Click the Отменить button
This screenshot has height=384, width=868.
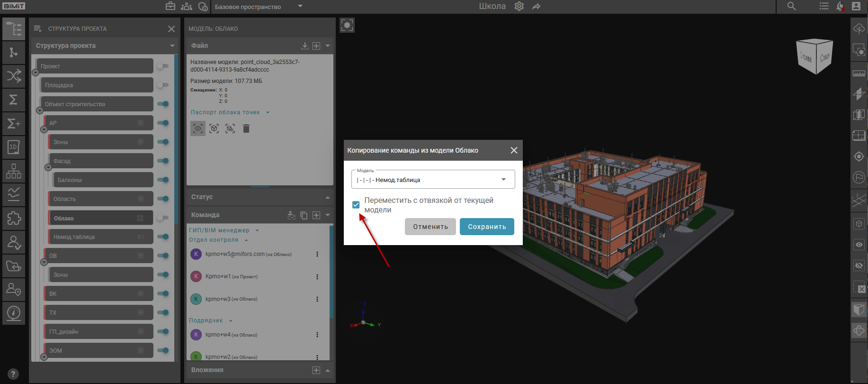(430, 227)
